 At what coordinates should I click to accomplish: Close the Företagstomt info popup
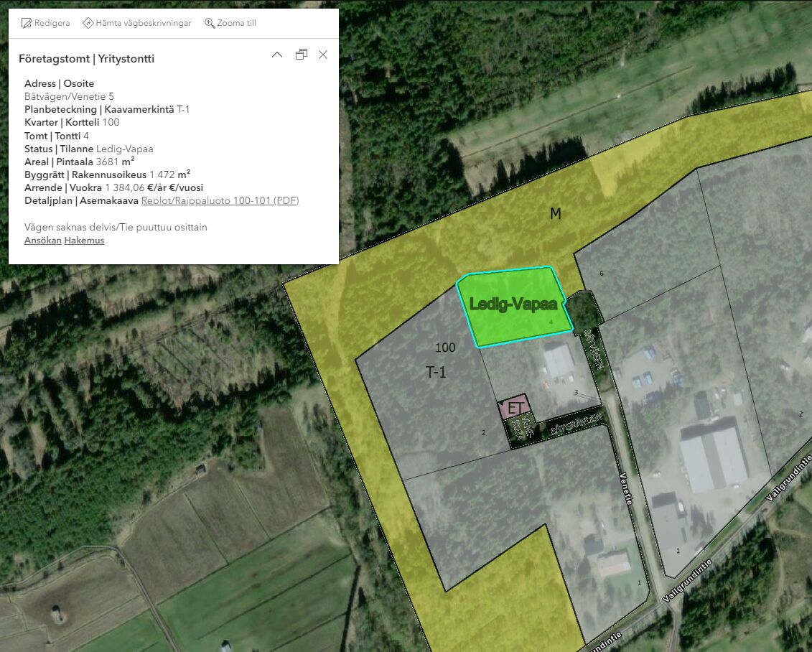pyautogui.click(x=323, y=55)
